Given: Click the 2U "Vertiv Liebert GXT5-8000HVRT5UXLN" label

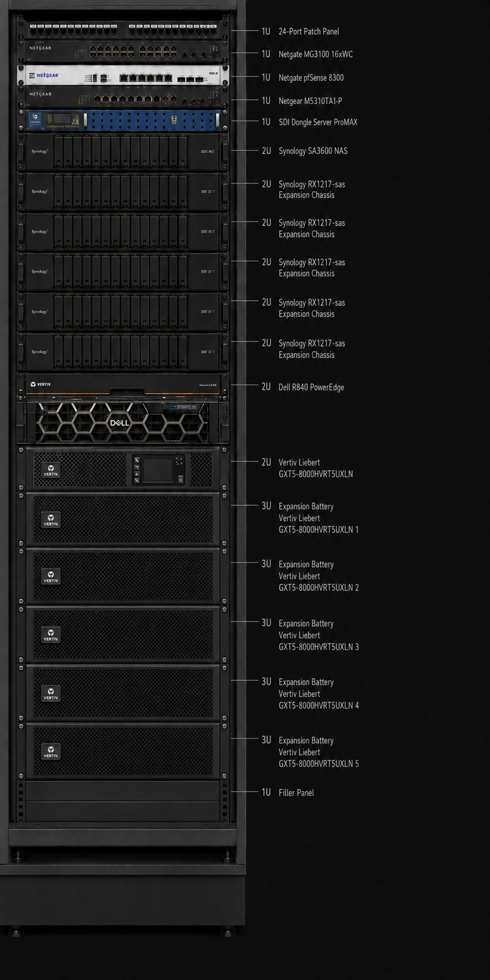Looking at the screenshot, I should tap(315, 468).
